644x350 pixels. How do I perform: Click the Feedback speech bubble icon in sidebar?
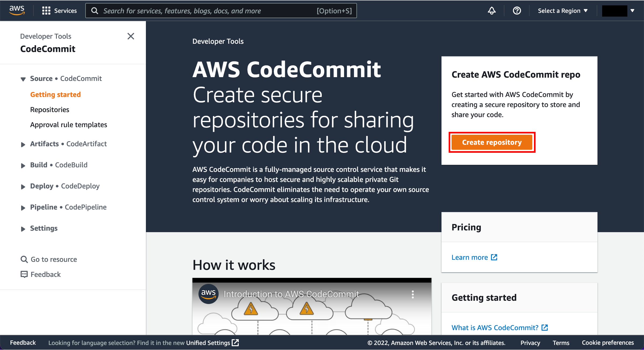(x=24, y=274)
